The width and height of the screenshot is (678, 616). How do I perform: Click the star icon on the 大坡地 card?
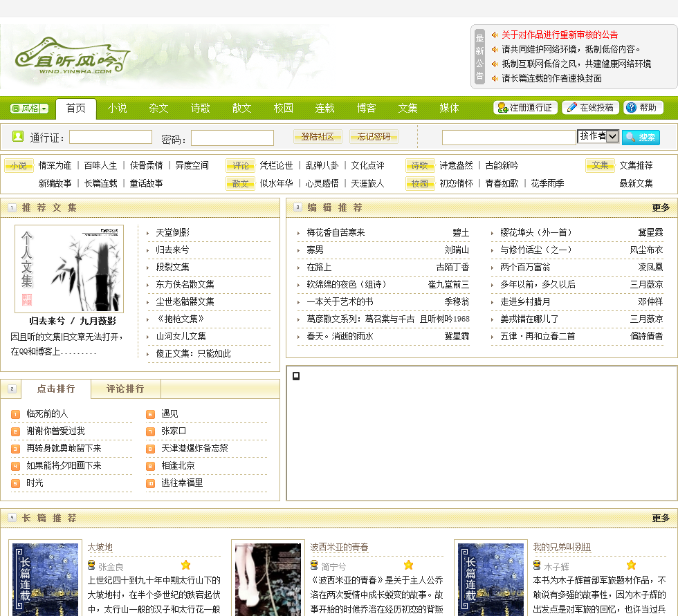186,565
